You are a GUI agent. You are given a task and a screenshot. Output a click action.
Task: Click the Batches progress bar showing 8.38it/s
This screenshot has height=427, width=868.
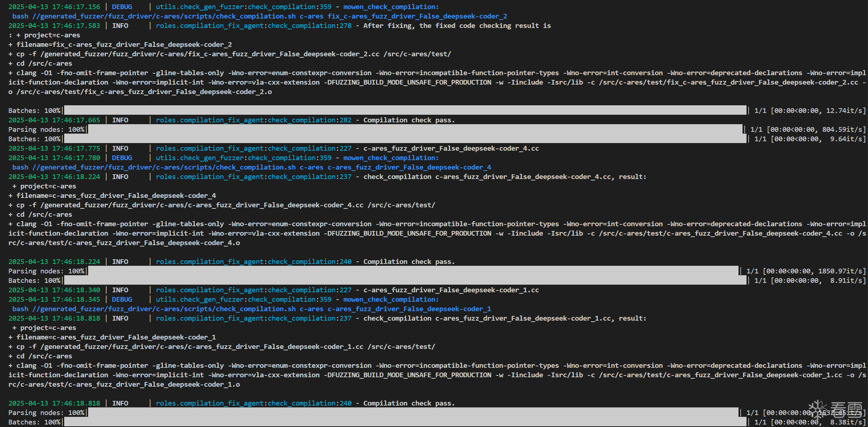click(x=404, y=422)
